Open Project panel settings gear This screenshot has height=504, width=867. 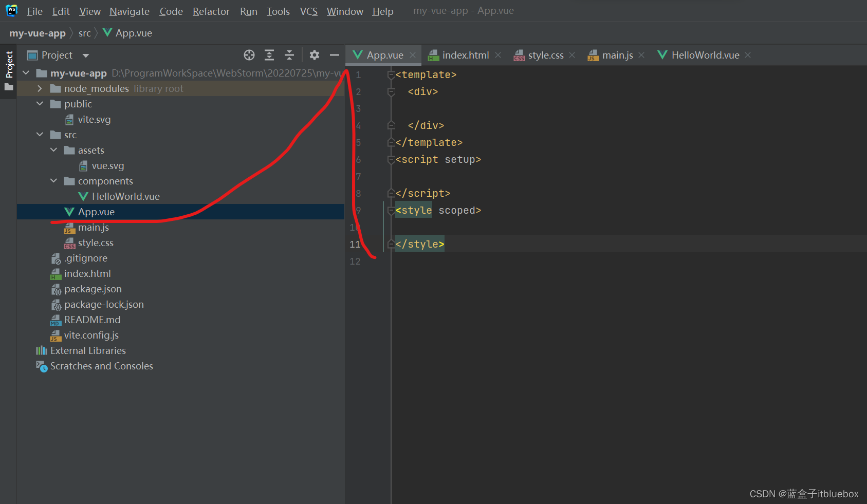tap(315, 55)
